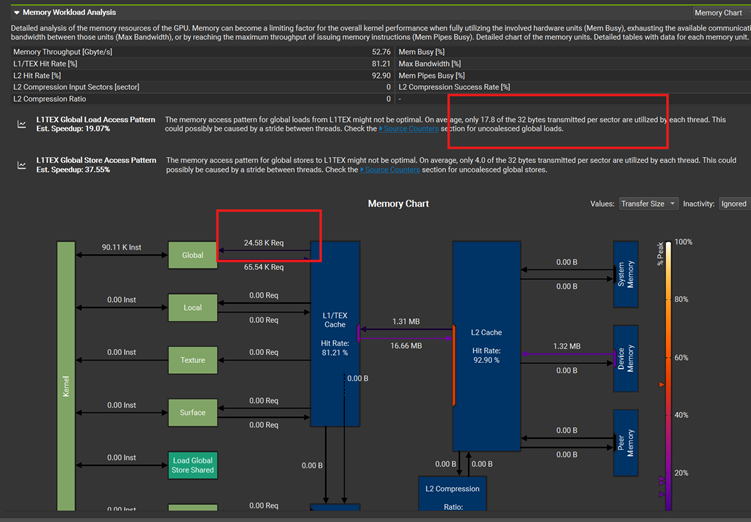
Task: Click the Surface memory node
Action: 193,412
